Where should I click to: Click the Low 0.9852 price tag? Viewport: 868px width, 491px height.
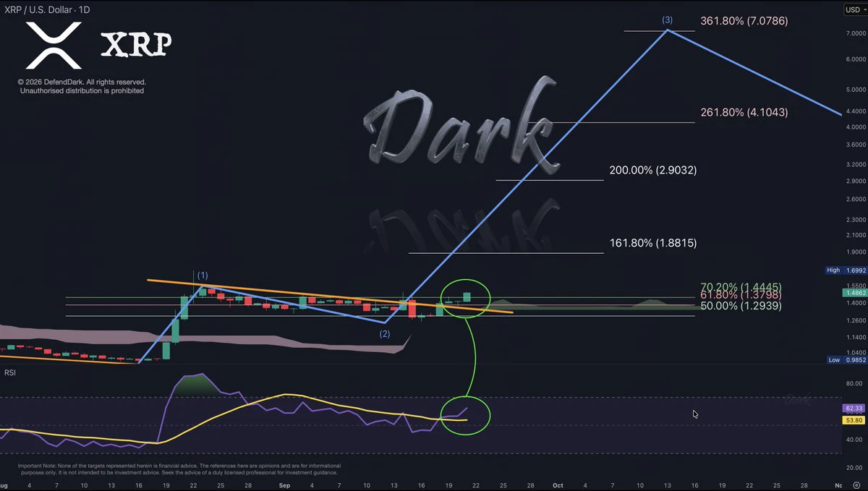pos(846,360)
